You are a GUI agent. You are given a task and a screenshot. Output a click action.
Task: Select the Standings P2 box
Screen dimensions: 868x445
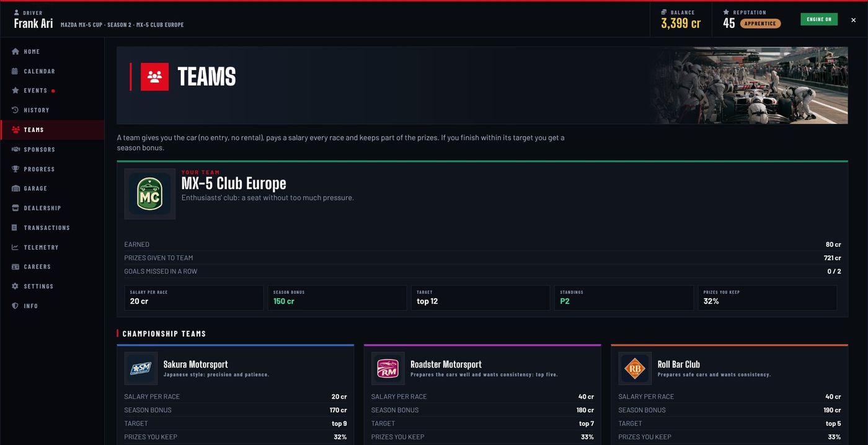[x=624, y=297]
